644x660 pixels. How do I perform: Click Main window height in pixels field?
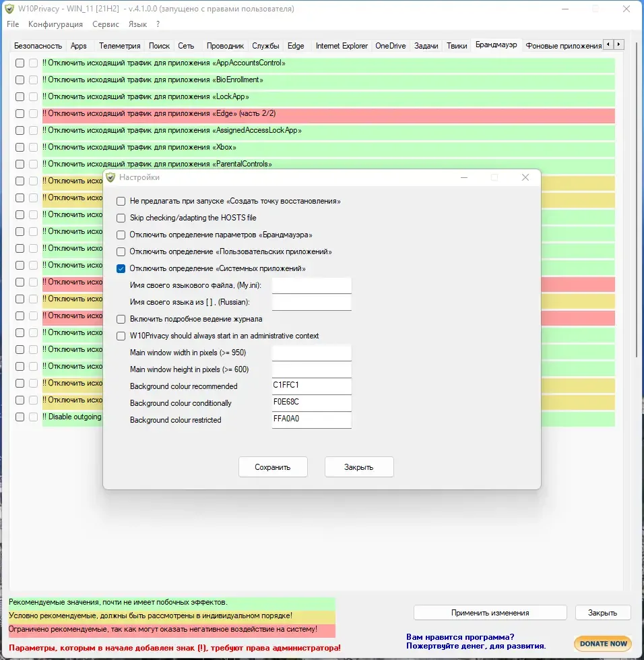point(312,369)
